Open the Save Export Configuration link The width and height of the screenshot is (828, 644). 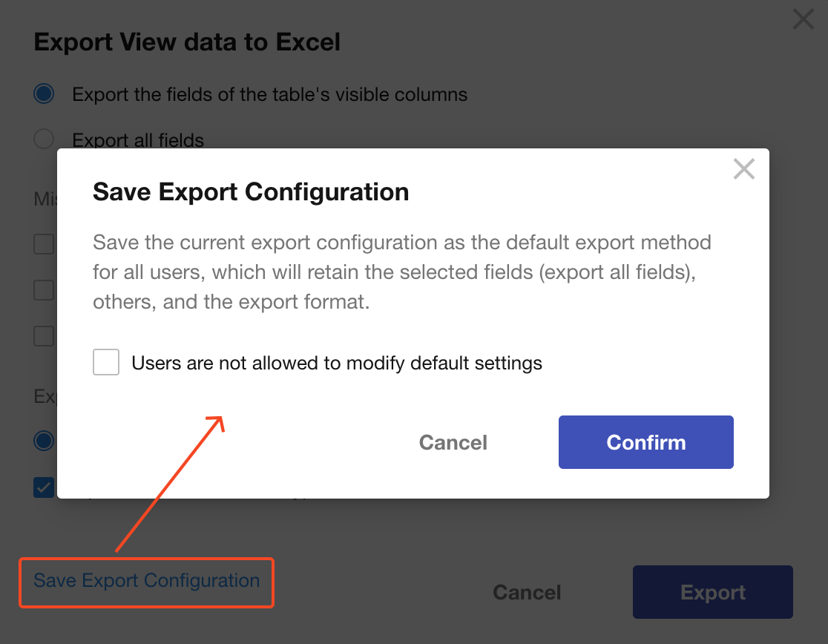tap(147, 580)
